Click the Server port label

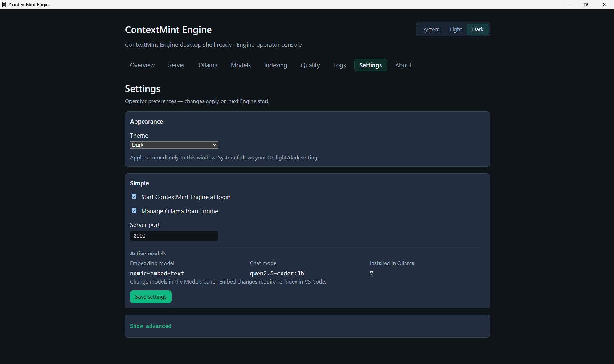(145, 225)
